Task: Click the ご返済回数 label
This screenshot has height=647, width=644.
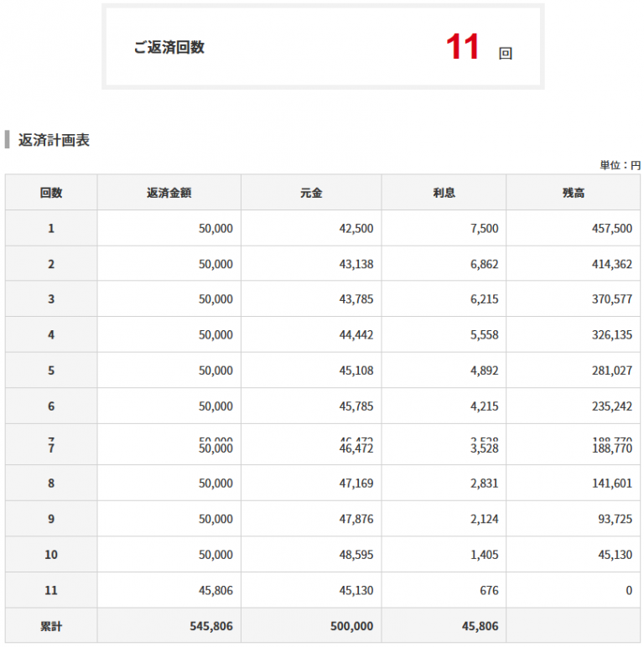Action: coord(169,48)
